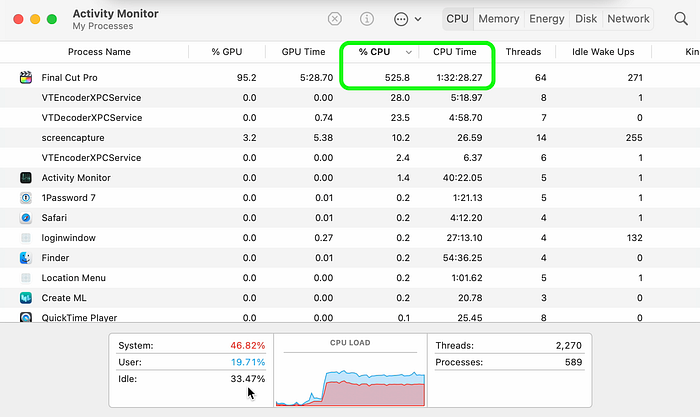Click the 525.8 CPU percentage value
The width and height of the screenshot is (700, 417).
tap(397, 78)
